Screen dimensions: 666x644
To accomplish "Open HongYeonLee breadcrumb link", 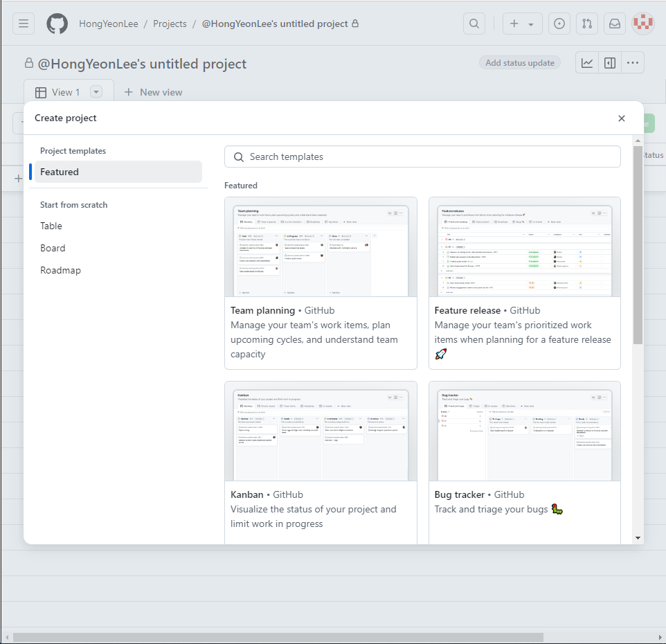I will click(108, 24).
